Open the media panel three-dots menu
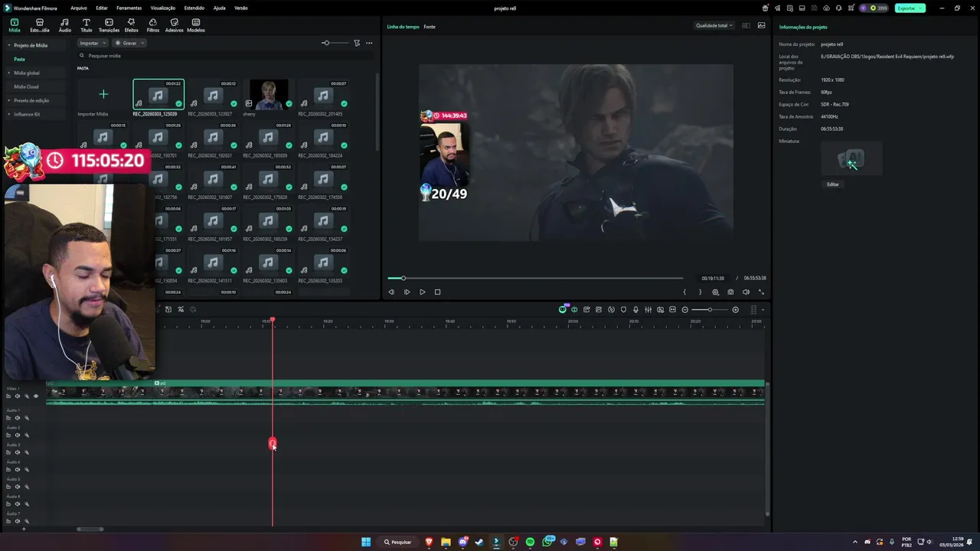This screenshot has height=551, width=980. click(x=369, y=43)
